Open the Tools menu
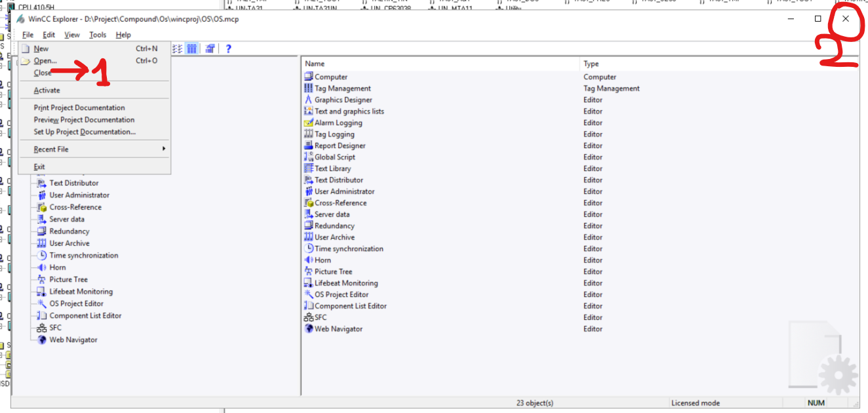868x413 pixels. pyautogui.click(x=98, y=35)
